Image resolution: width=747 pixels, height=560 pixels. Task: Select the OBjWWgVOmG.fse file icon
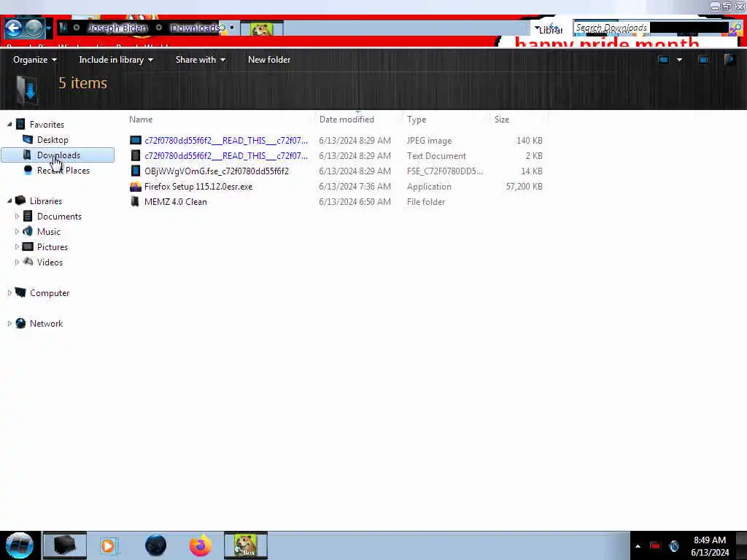pos(135,171)
